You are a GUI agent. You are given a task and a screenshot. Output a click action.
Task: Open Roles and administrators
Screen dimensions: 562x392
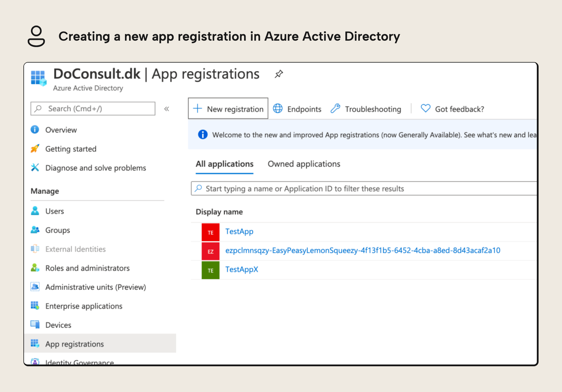coord(88,268)
